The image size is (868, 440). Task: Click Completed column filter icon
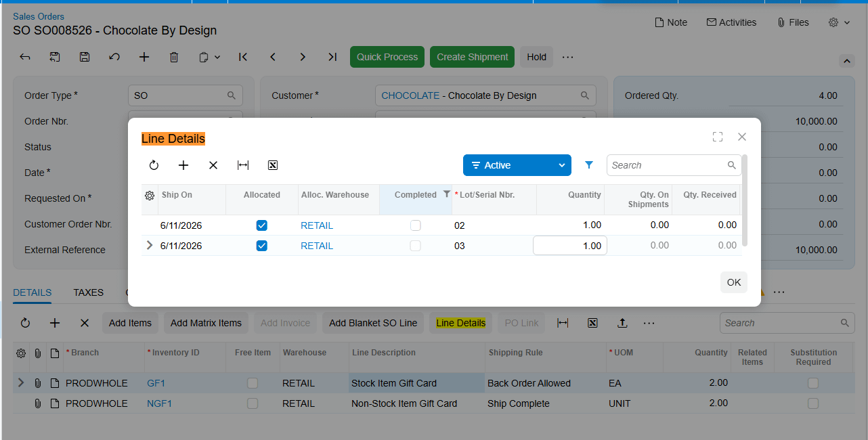pyautogui.click(x=446, y=194)
